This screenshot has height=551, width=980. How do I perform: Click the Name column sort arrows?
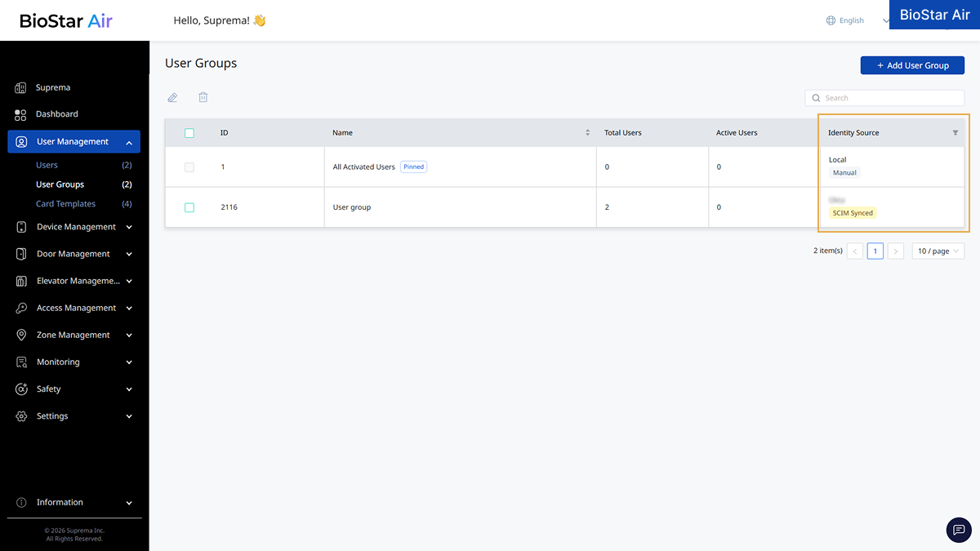(x=587, y=132)
